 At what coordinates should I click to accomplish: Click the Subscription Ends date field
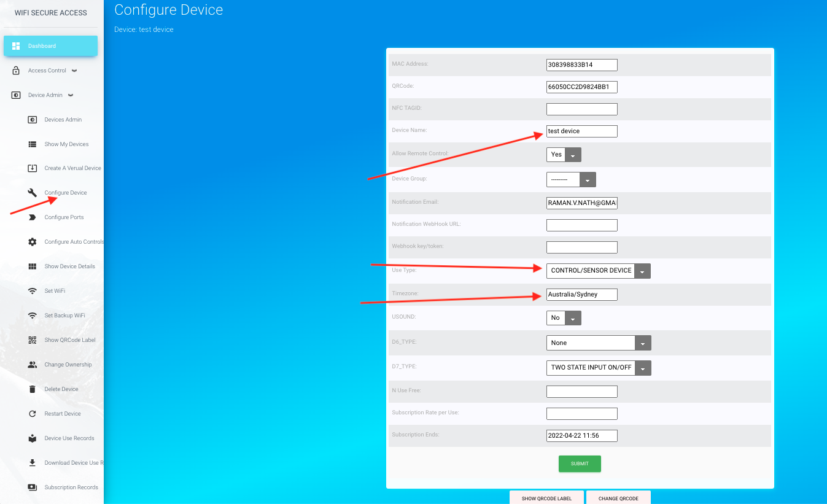[x=582, y=436]
